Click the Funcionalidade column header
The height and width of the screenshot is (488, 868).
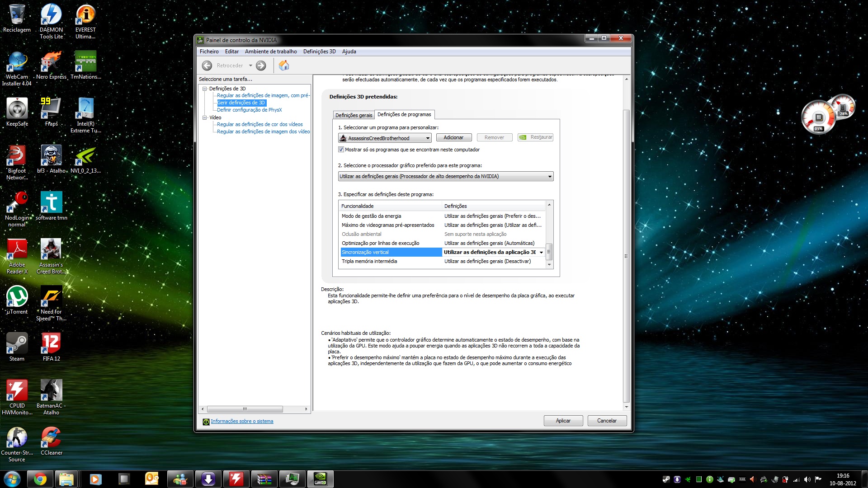coord(391,206)
